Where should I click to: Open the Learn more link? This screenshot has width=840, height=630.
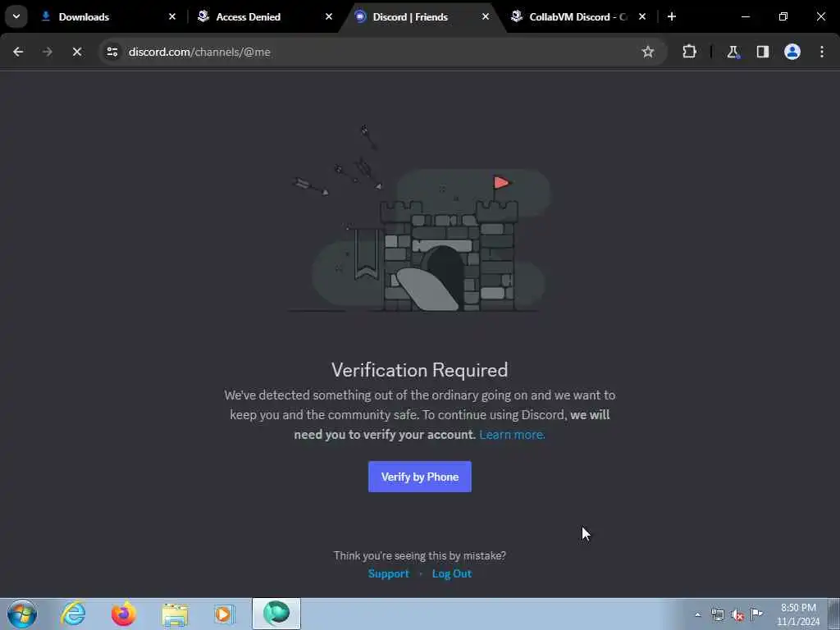[x=512, y=435]
